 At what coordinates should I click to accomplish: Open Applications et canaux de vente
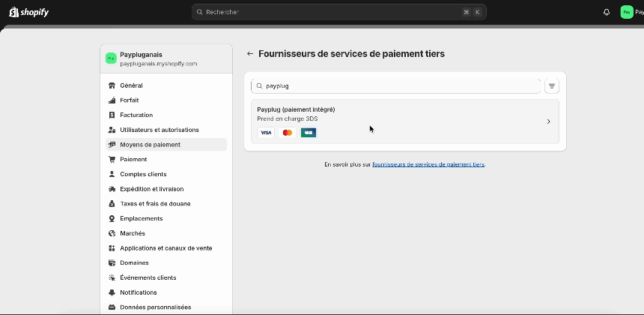pos(166,248)
